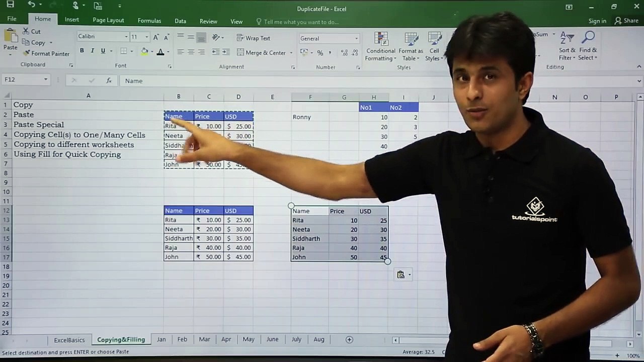644x362 pixels.
Task: Toggle Bold formatting
Action: [82, 51]
